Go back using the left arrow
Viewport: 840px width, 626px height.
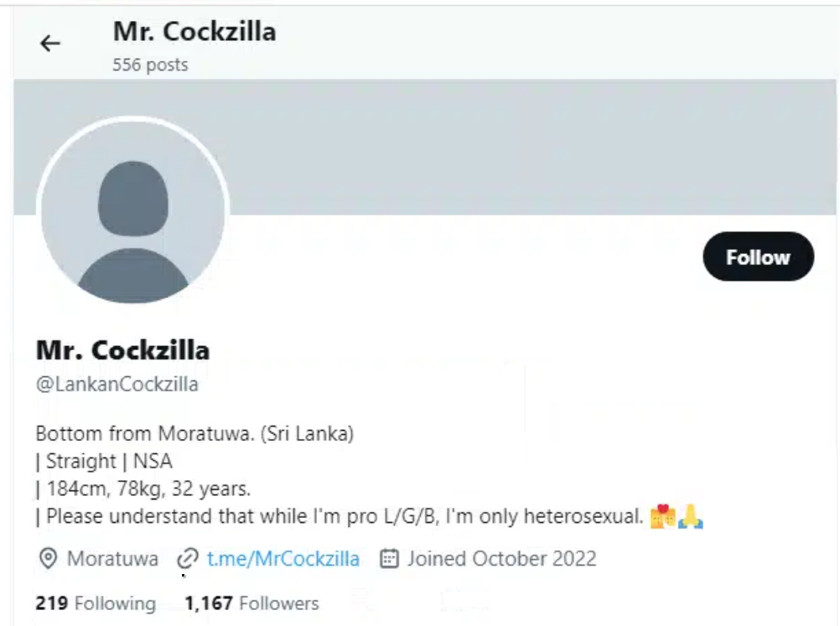(x=50, y=44)
